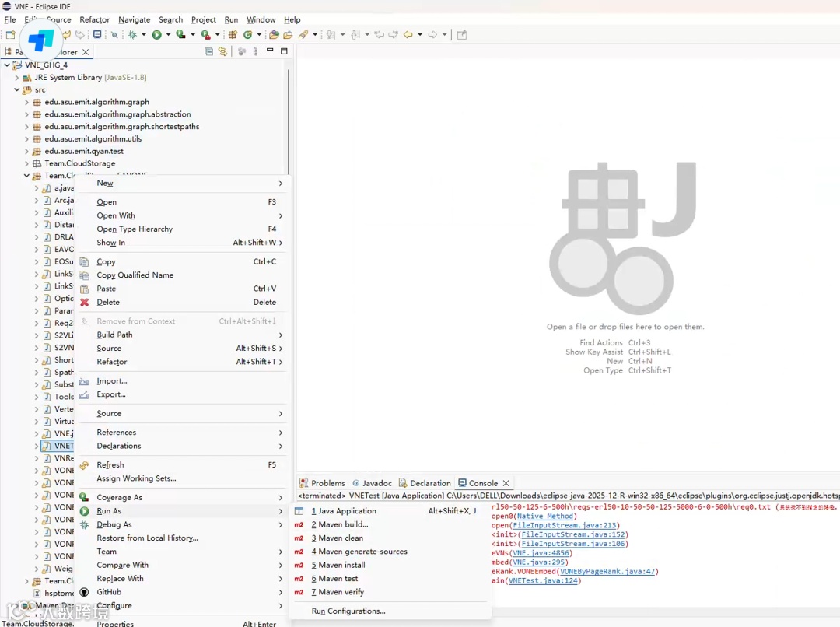Open the Navigate menu
This screenshot has width=840, height=627.
tap(134, 19)
